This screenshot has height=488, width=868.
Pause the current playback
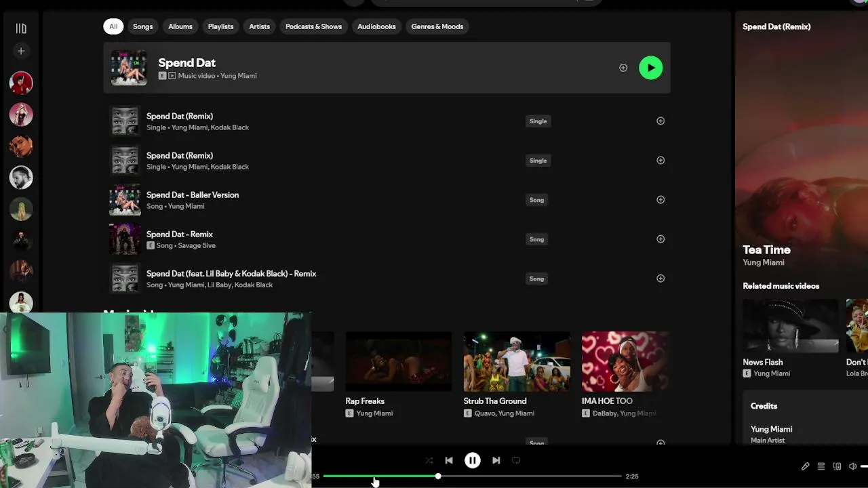[x=473, y=460]
